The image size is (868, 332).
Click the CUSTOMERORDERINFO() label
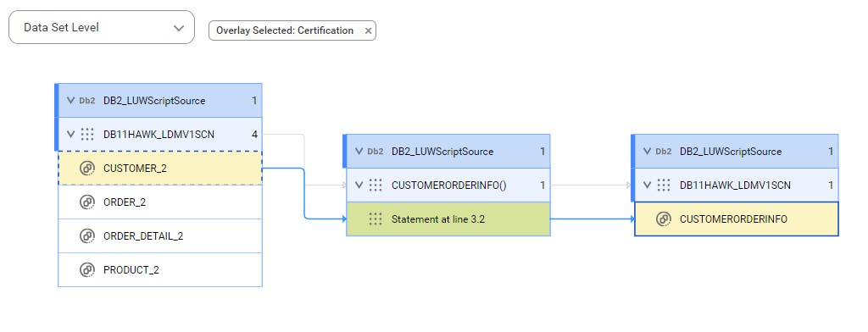449,185
